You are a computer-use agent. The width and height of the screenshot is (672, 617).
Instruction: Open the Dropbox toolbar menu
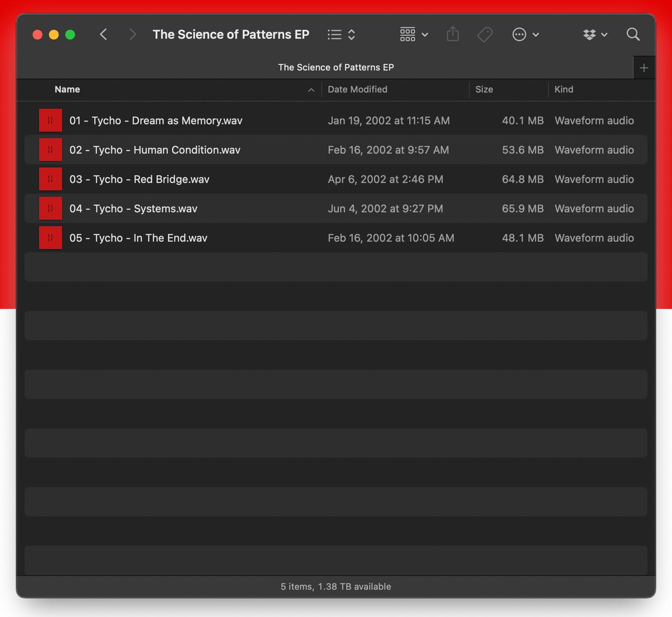595,35
